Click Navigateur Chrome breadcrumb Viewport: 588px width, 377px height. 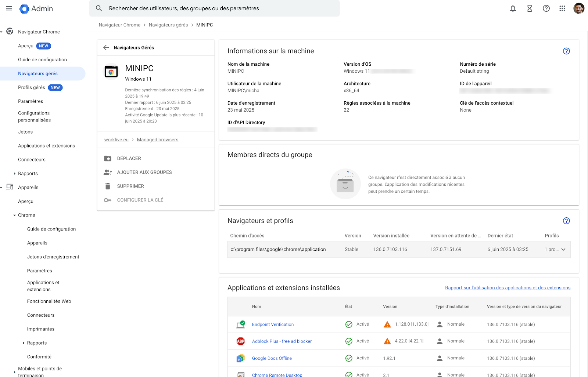119,25
